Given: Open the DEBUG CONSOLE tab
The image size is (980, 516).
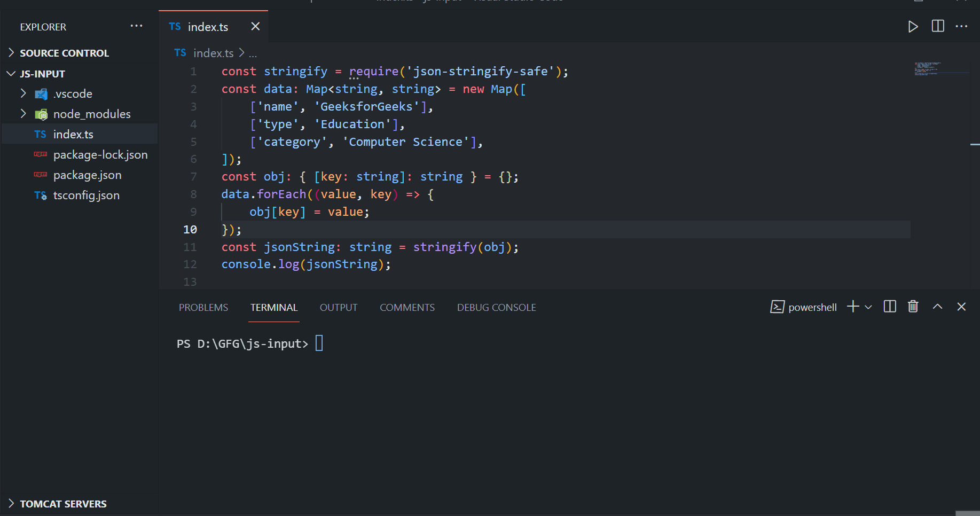Looking at the screenshot, I should pos(496,307).
